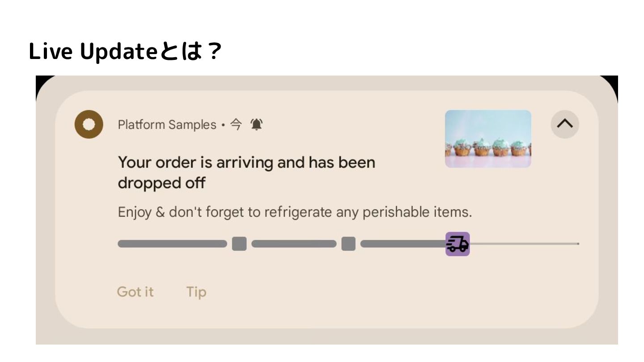
Task: Click the first thick progress bar segment
Action: click(x=172, y=244)
